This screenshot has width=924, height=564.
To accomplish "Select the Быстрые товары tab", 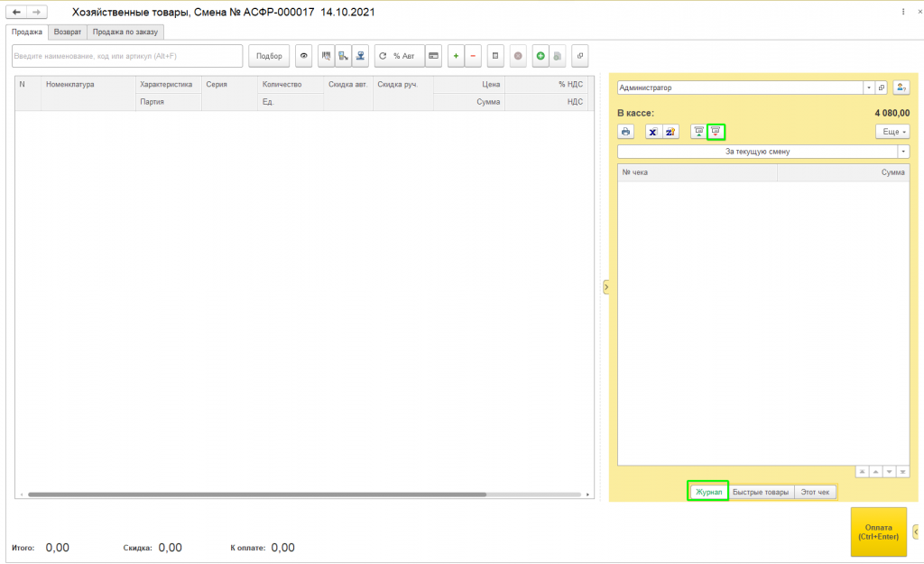I will coord(761,492).
